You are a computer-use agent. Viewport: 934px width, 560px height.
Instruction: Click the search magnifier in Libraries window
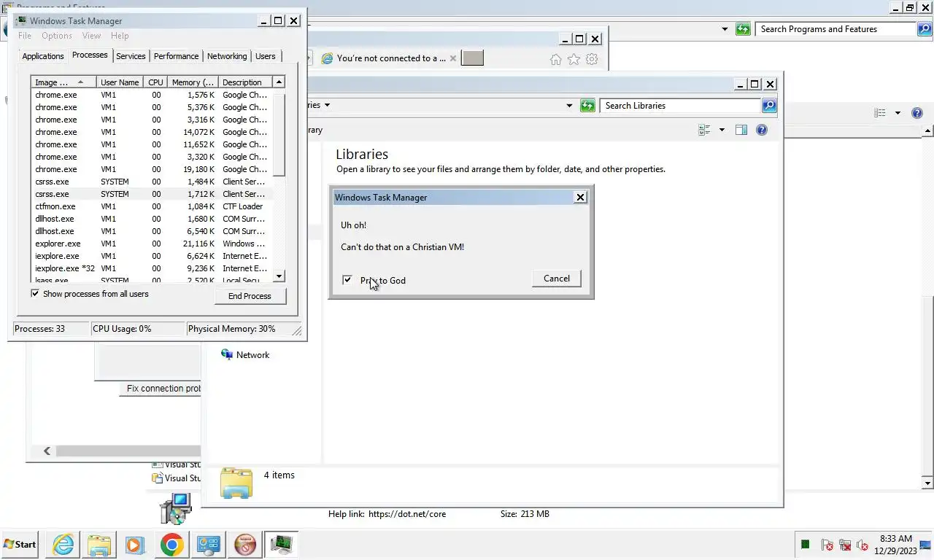(768, 106)
